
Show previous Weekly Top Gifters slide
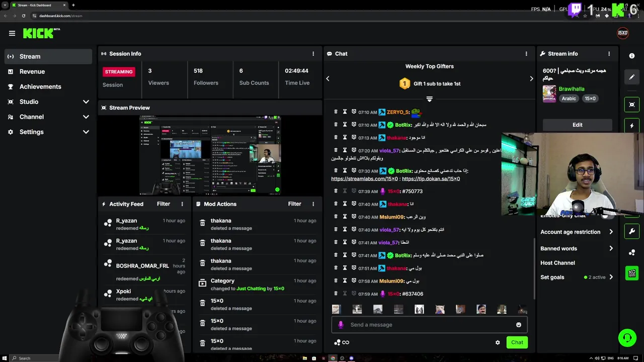328,78
